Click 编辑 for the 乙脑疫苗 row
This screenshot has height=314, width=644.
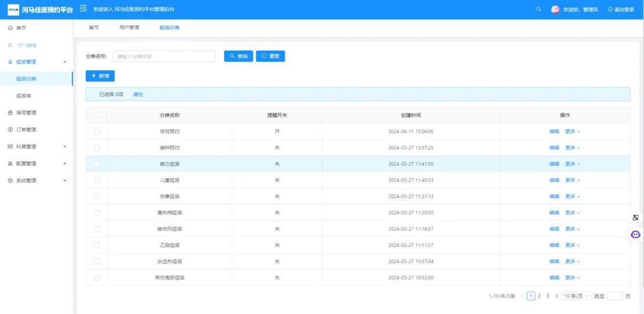click(554, 245)
